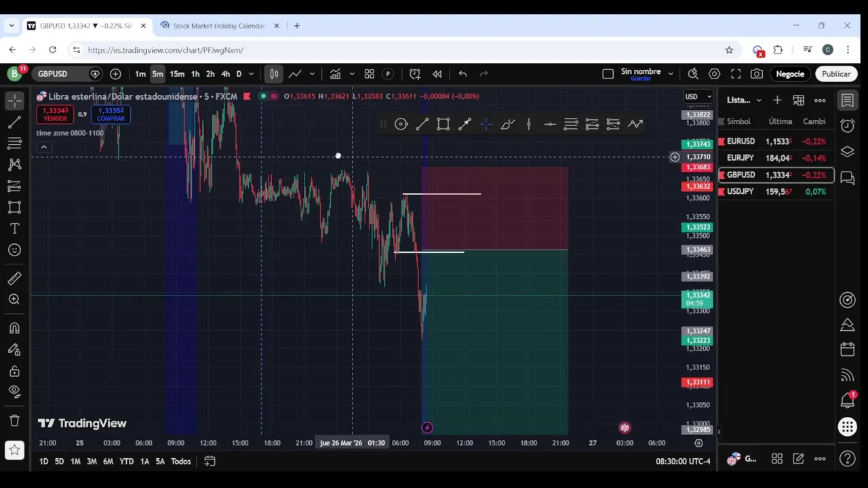This screenshot has height=488, width=868.
Task: Select the 15m timeframe
Action: [x=177, y=74]
